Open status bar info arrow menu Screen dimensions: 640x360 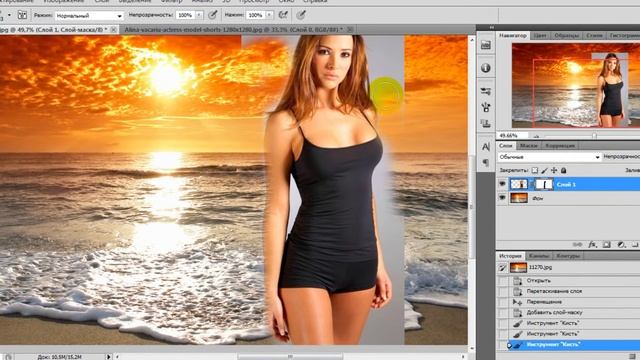pos(109,357)
